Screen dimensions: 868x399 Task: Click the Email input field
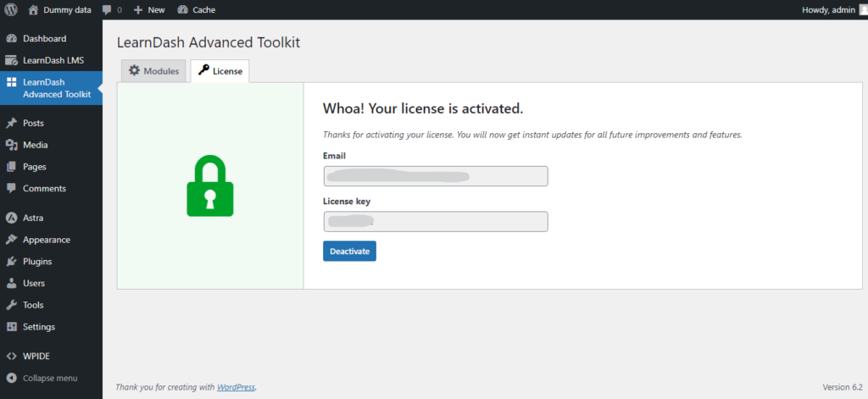[436, 176]
